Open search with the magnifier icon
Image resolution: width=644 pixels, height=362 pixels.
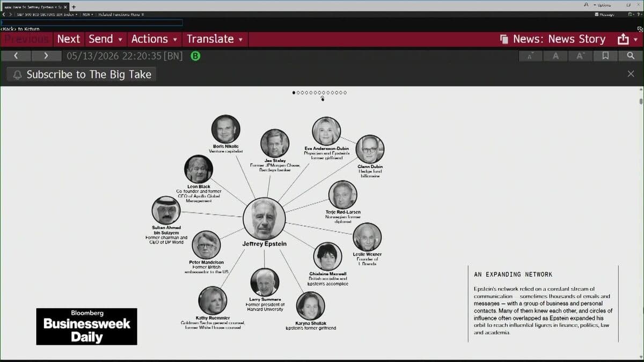(630, 56)
